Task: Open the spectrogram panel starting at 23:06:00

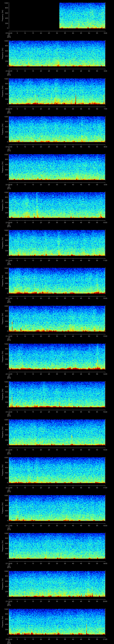Action: click(x=57, y=91)
